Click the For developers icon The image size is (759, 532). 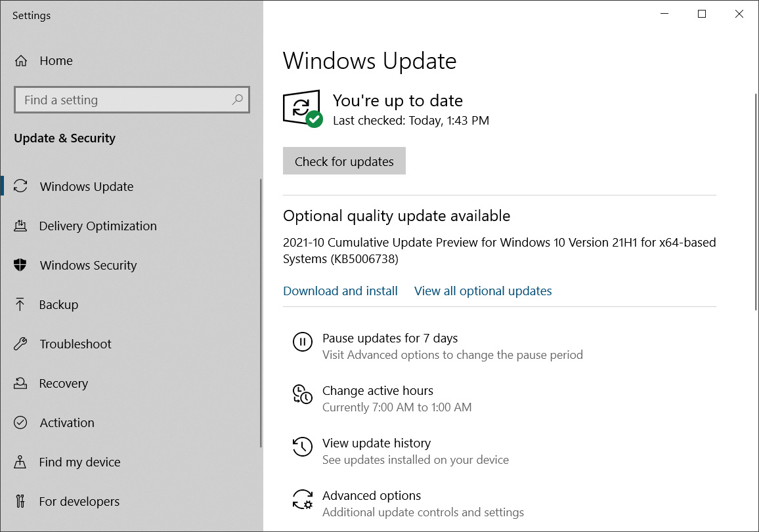tap(20, 502)
